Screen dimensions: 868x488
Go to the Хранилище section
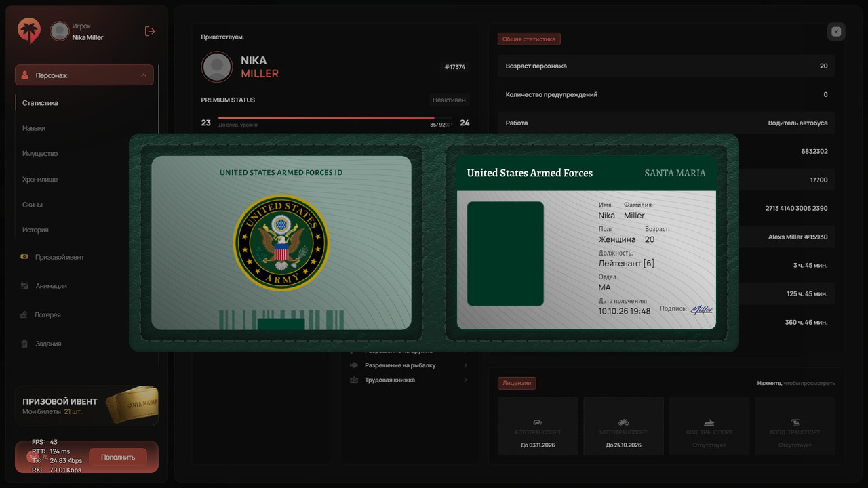[40, 179]
